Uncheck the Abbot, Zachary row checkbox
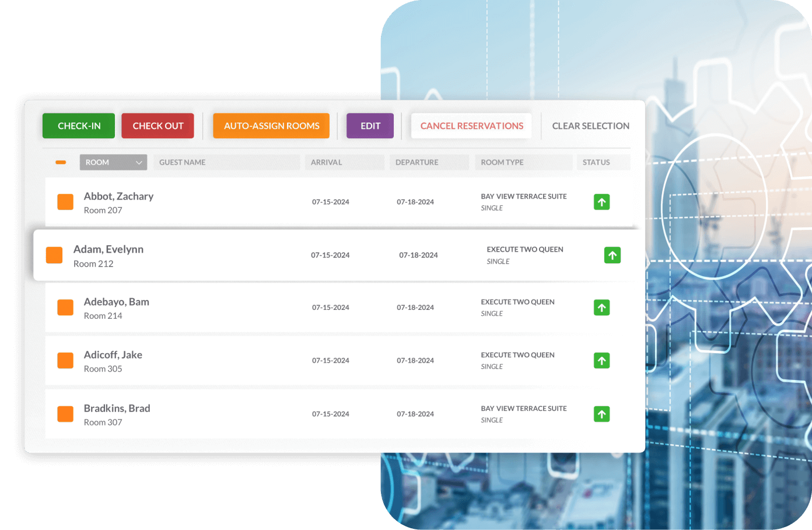 [65, 202]
